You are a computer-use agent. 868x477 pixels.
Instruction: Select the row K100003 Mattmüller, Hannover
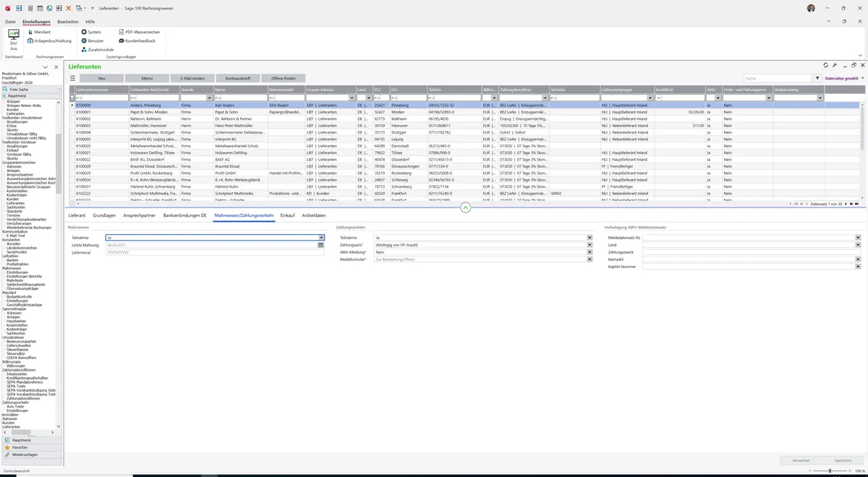(465, 126)
